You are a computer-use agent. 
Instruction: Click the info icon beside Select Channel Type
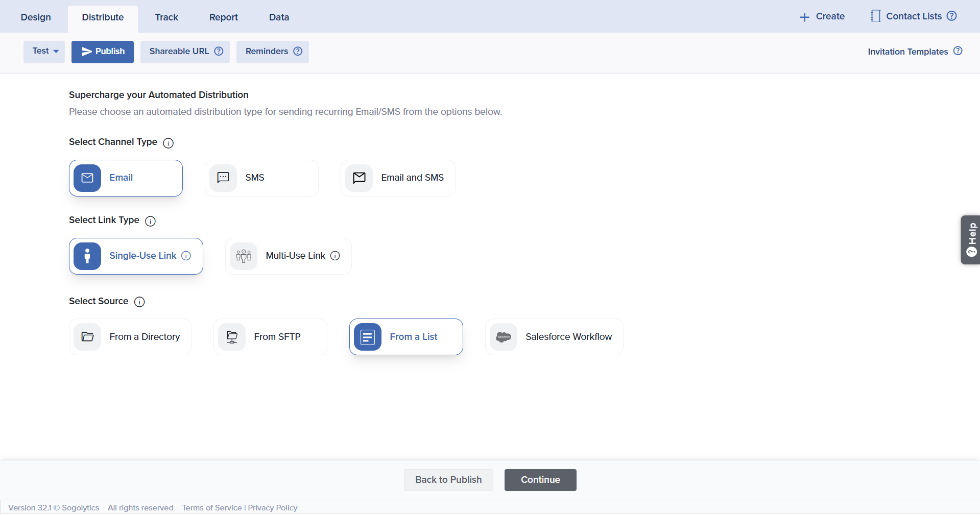tap(168, 143)
